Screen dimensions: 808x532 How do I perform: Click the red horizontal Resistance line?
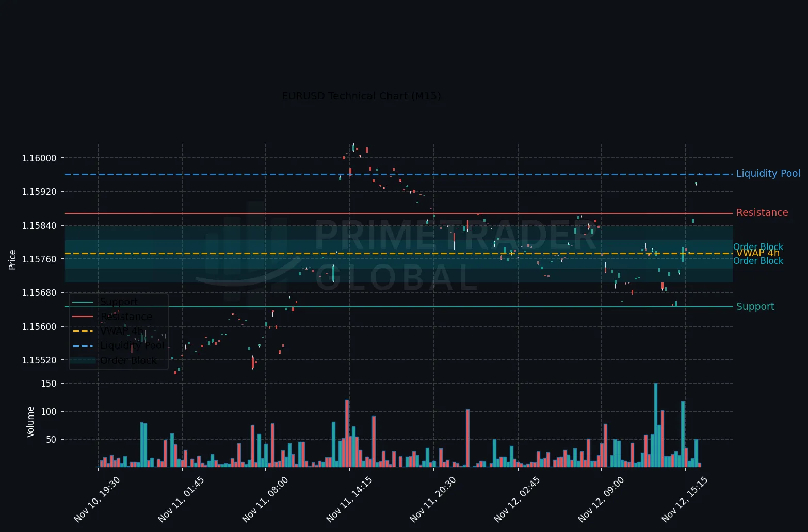coord(398,213)
